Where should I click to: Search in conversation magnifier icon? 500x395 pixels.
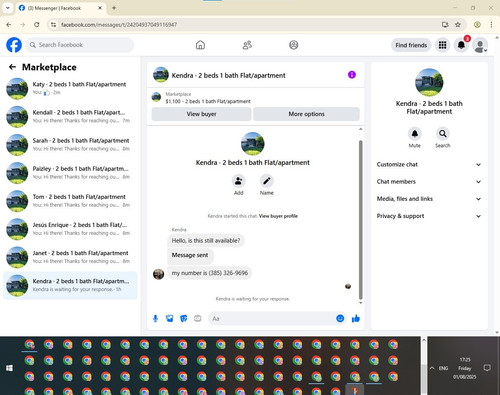[443, 134]
